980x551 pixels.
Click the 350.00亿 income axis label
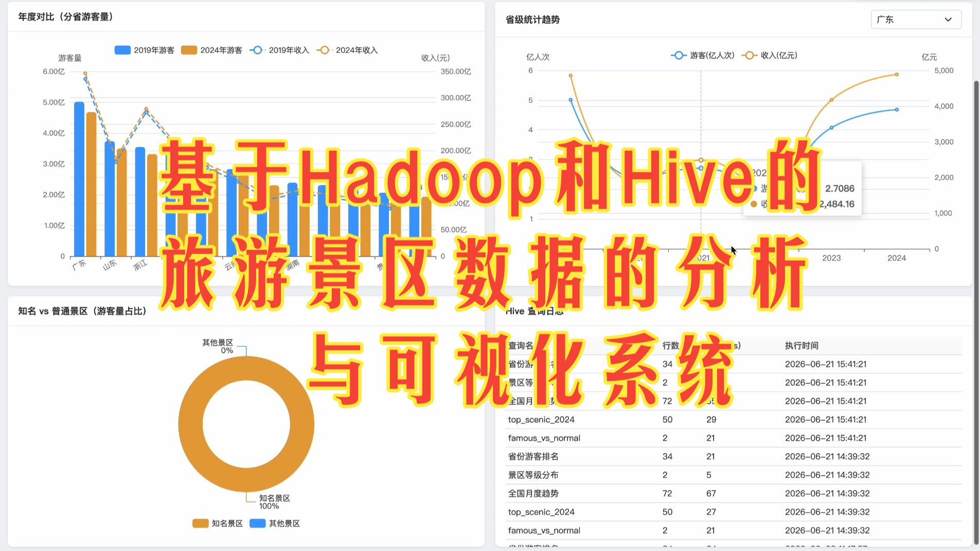tap(456, 72)
